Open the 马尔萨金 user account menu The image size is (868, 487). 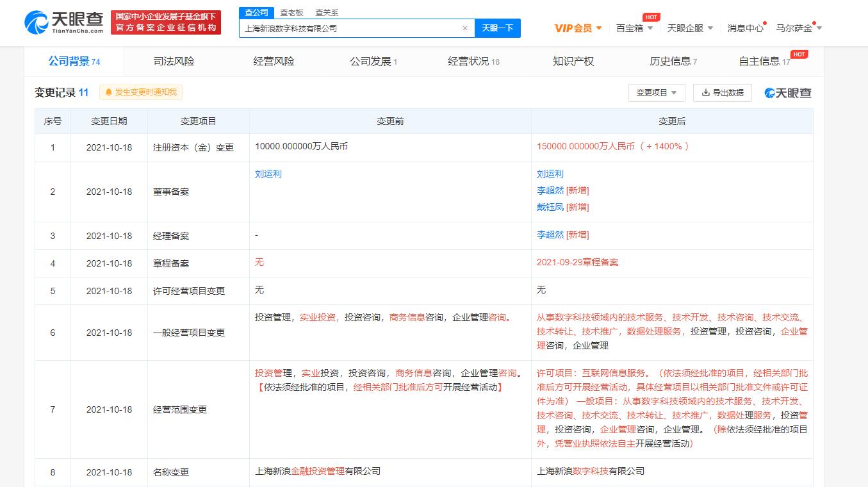click(x=799, y=28)
